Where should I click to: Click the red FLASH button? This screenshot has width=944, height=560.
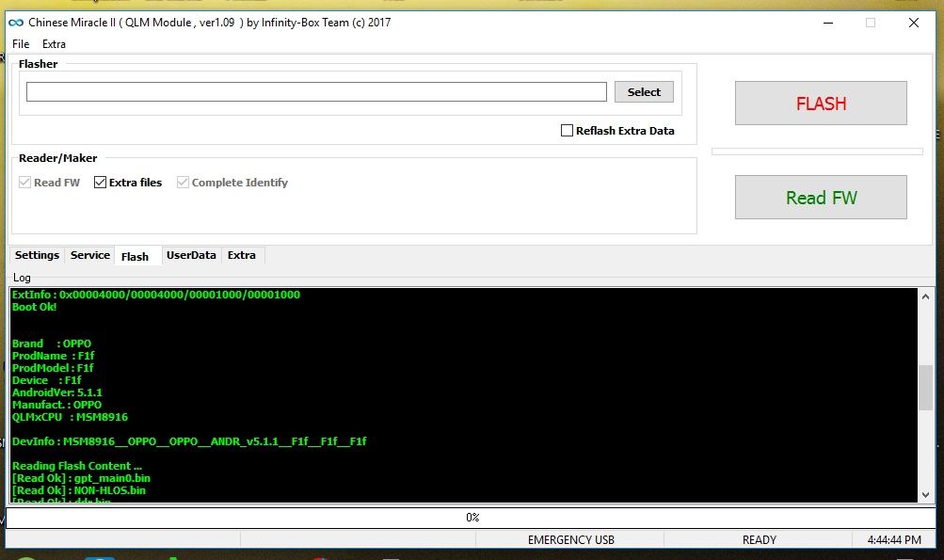pyautogui.click(x=821, y=104)
